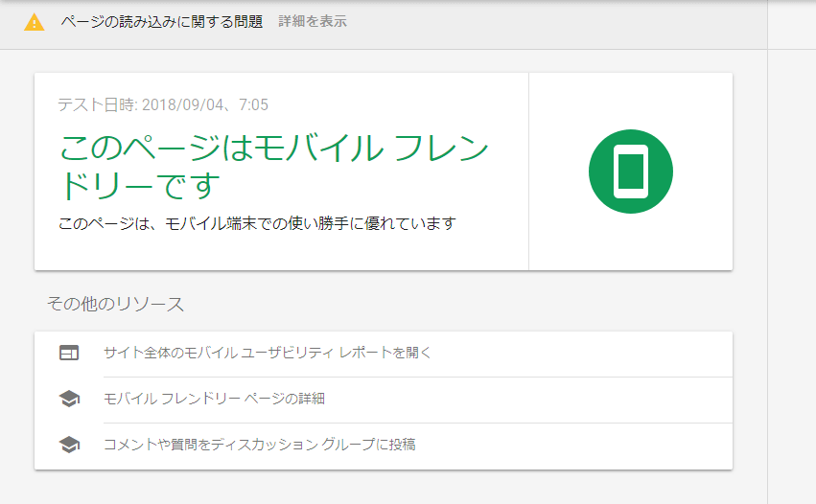Click the green mobile phone icon
The width and height of the screenshot is (816, 504).
point(630,171)
